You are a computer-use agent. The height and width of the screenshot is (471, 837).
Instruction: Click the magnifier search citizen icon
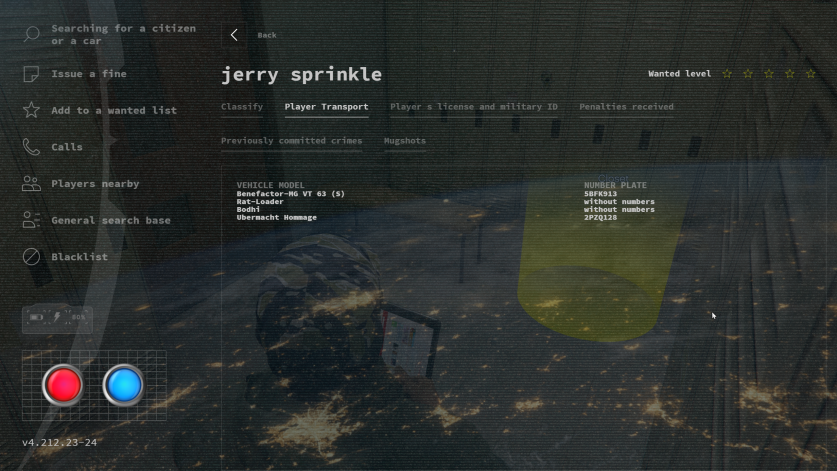point(32,35)
